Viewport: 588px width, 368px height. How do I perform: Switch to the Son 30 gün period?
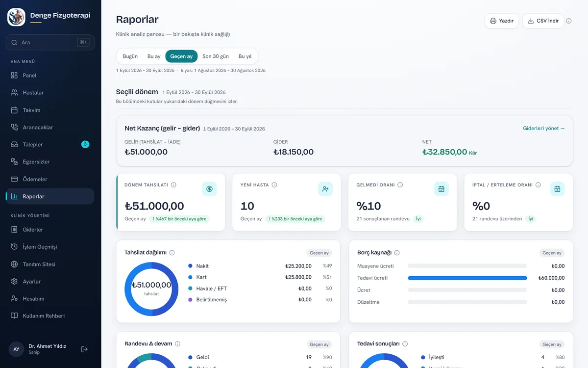pyautogui.click(x=216, y=56)
